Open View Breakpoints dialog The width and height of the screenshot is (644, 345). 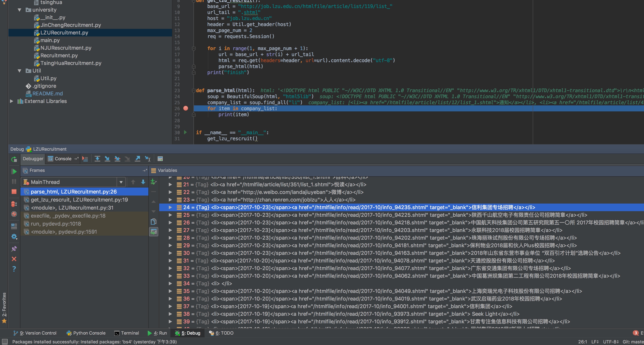[14, 204]
